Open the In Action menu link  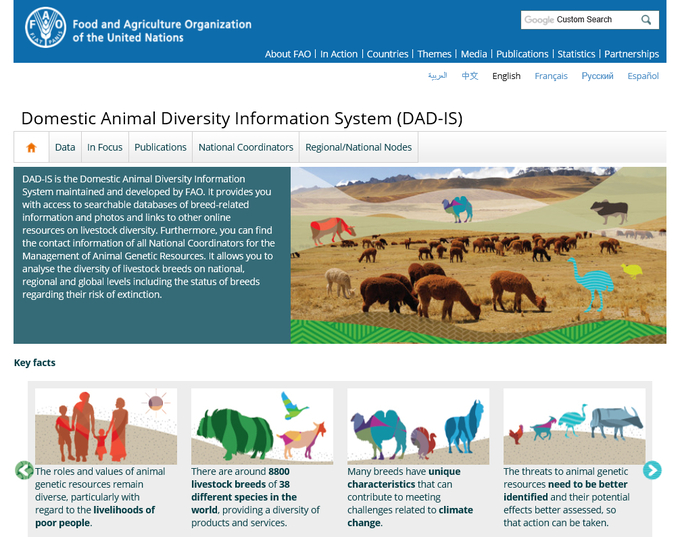click(x=339, y=54)
